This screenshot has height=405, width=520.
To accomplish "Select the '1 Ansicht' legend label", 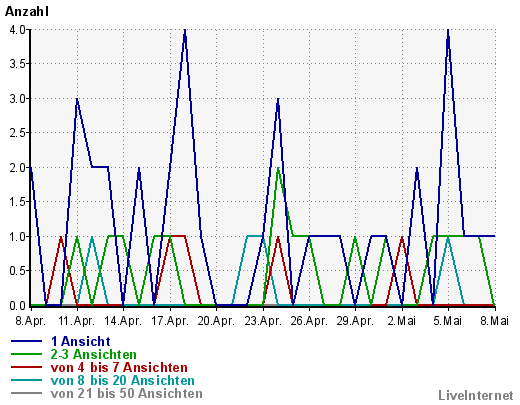I will 80,341.
